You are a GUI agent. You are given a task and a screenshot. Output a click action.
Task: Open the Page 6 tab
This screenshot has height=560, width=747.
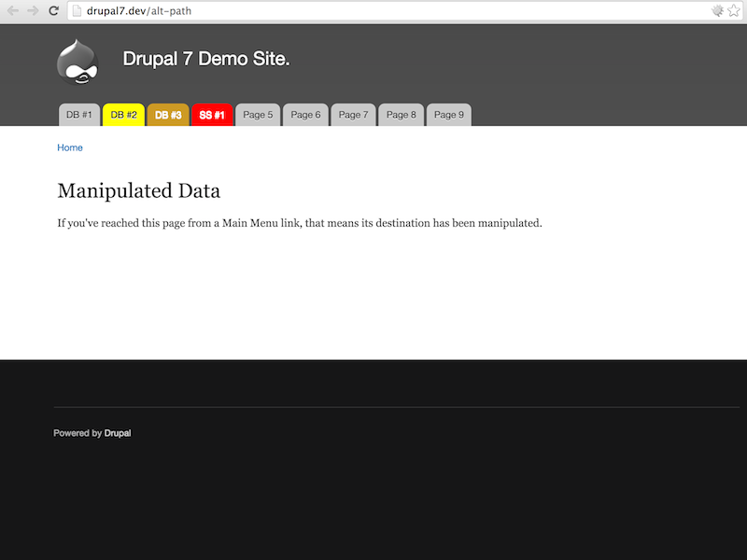click(305, 114)
